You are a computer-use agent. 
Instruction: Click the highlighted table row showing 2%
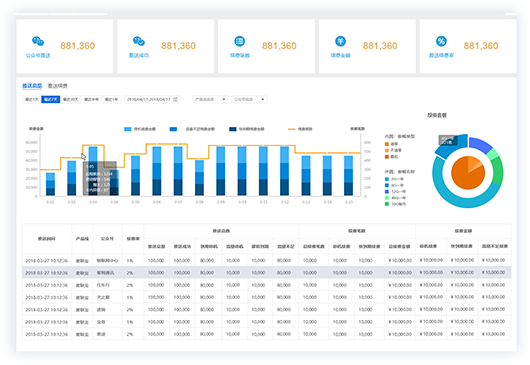click(x=266, y=272)
